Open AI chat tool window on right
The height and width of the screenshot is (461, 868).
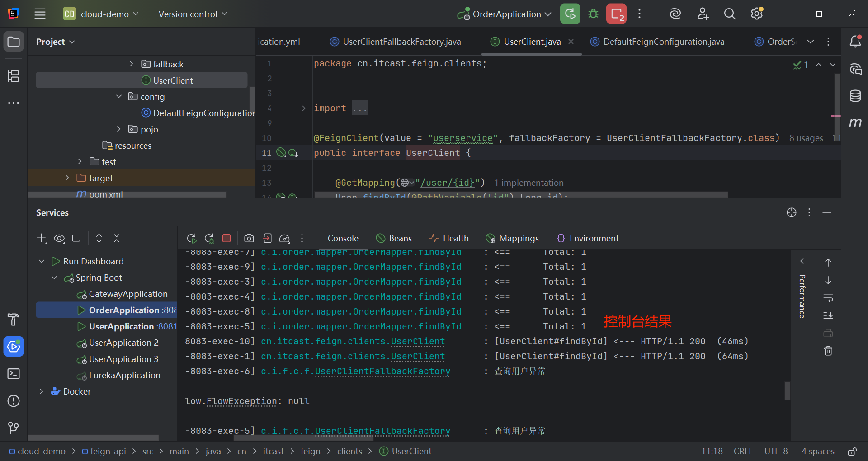pos(855,69)
